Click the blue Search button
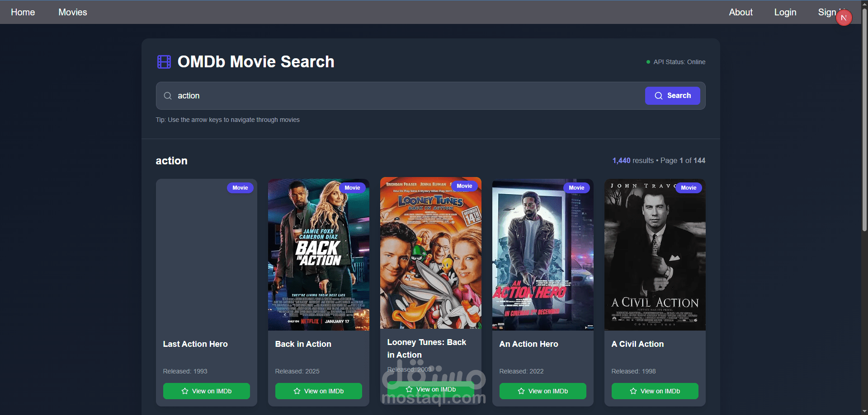This screenshot has width=868, height=415. pyautogui.click(x=673, y=96)
